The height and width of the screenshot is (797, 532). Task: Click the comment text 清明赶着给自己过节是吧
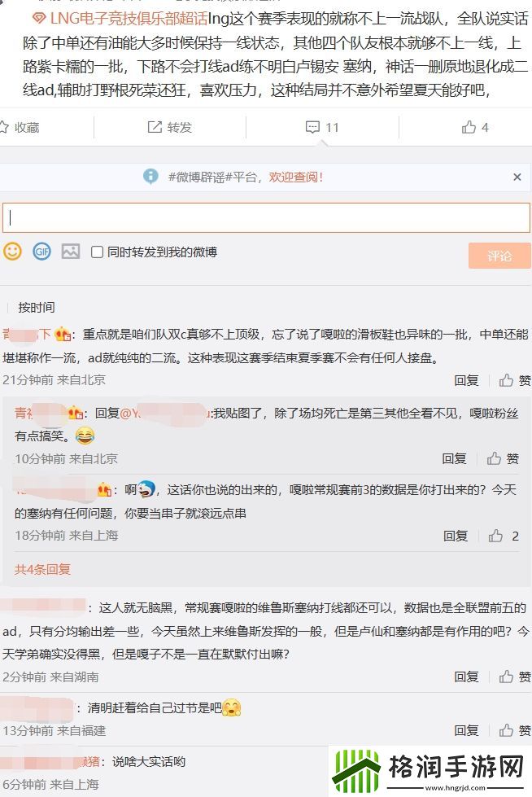point(155,707)
